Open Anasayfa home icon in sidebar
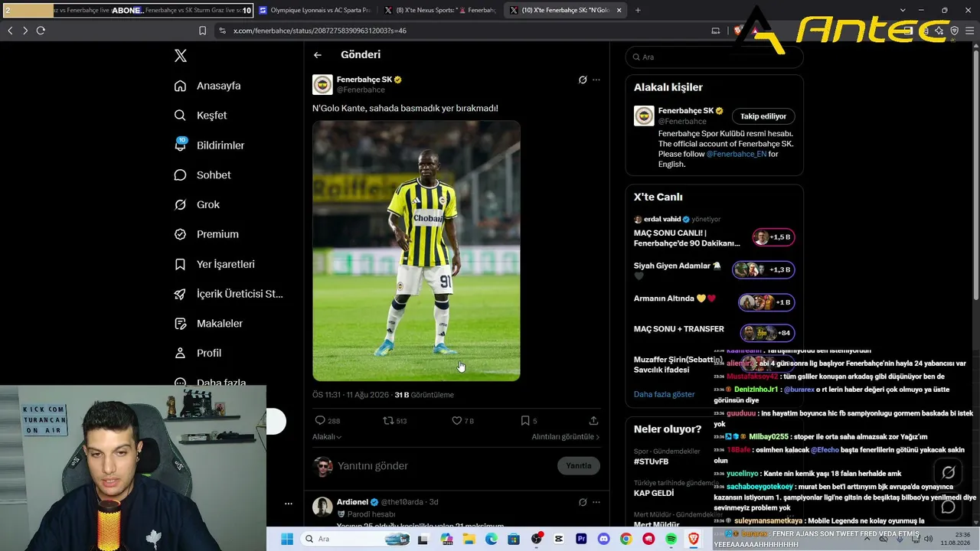This screenshot has height=551, width=980. [180, 86]
